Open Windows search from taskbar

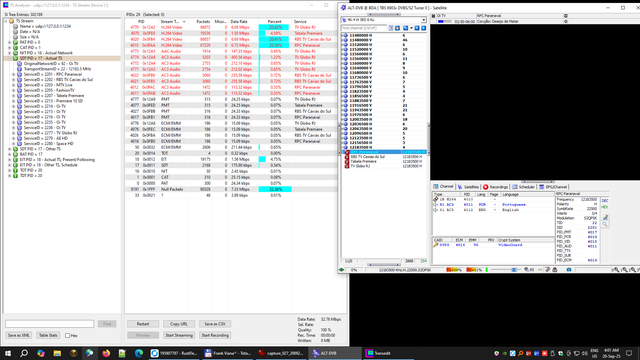24,353
